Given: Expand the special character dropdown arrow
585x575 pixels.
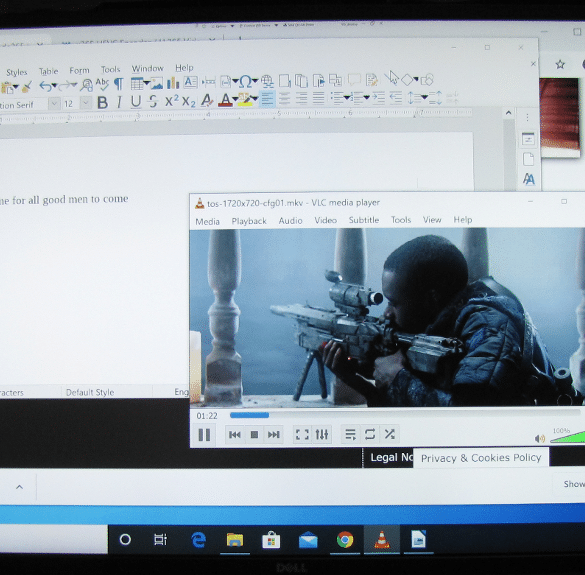Looking at the screenshot, I should (255, 81).
